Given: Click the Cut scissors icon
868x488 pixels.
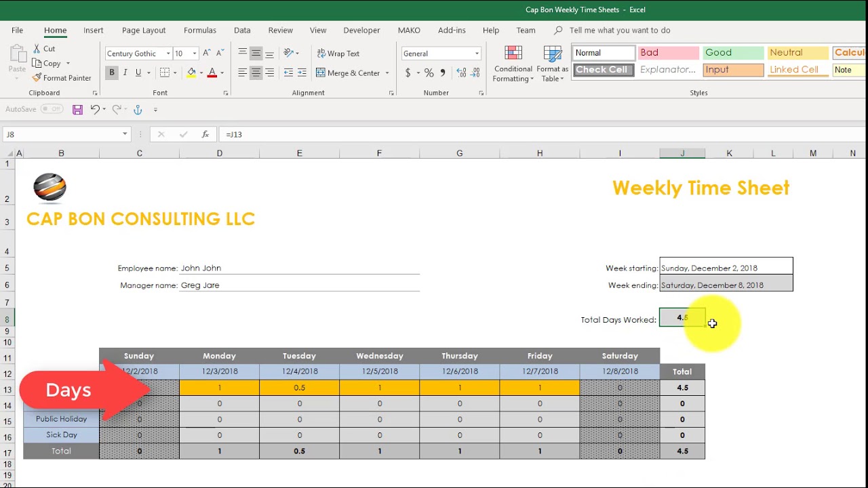Looking at the screenshot, I should point(37,49).
